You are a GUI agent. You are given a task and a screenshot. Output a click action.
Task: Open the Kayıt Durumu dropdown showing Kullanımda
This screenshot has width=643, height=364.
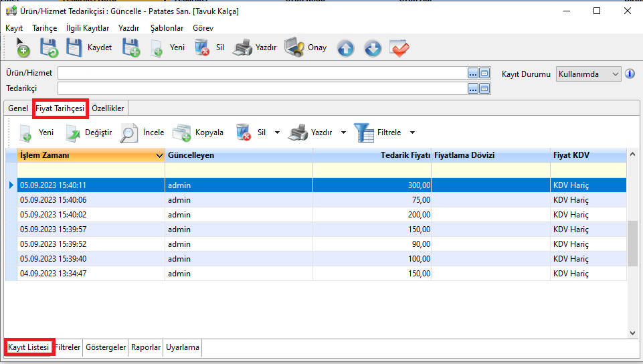tap(589, 74)
